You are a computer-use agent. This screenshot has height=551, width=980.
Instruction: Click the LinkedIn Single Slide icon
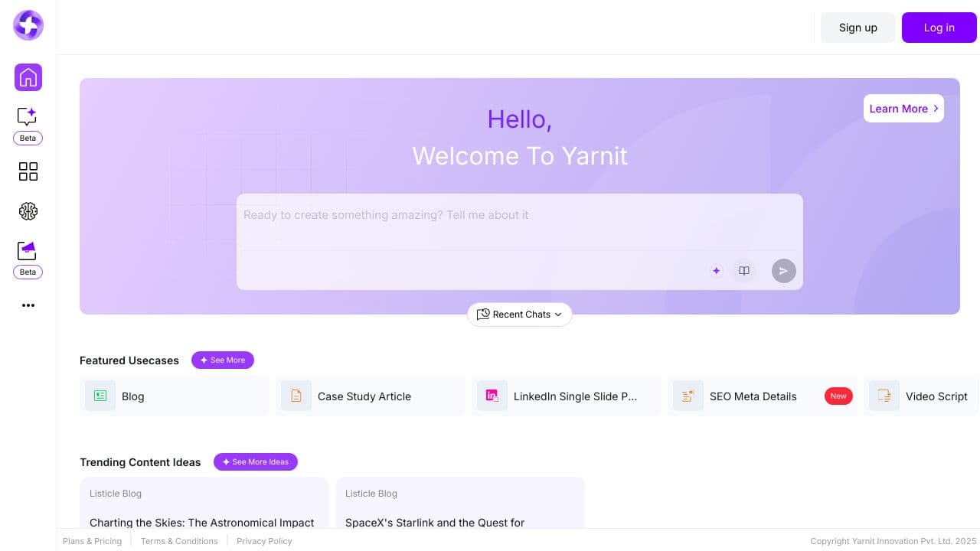tap(492, 396)
